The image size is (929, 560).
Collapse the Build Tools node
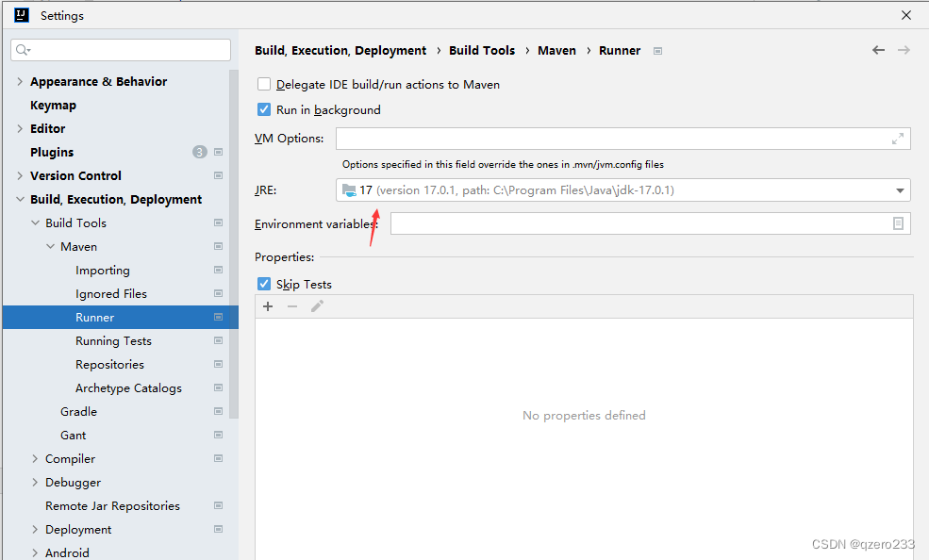[35, 222]
